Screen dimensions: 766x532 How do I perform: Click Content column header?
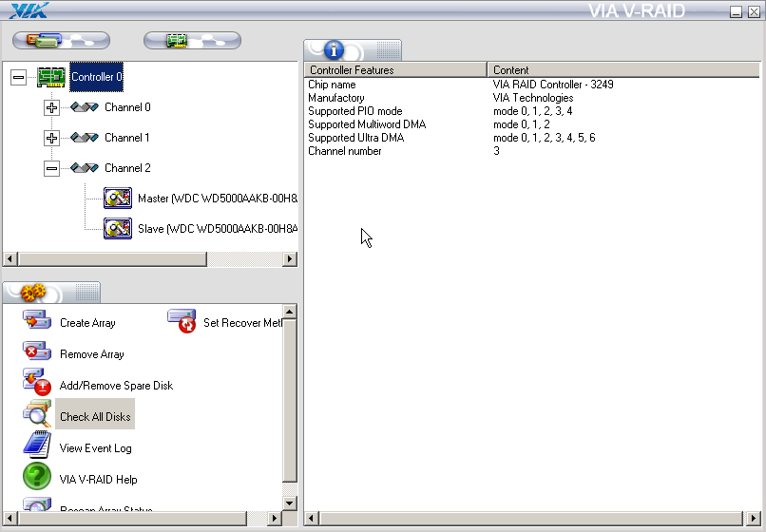coord(623,70)
